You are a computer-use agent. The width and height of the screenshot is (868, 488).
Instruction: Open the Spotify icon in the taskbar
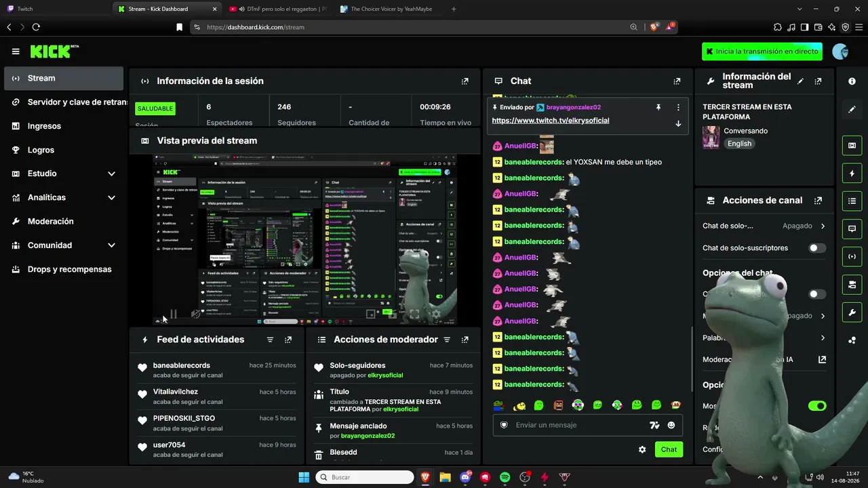(x=505, y=477)
